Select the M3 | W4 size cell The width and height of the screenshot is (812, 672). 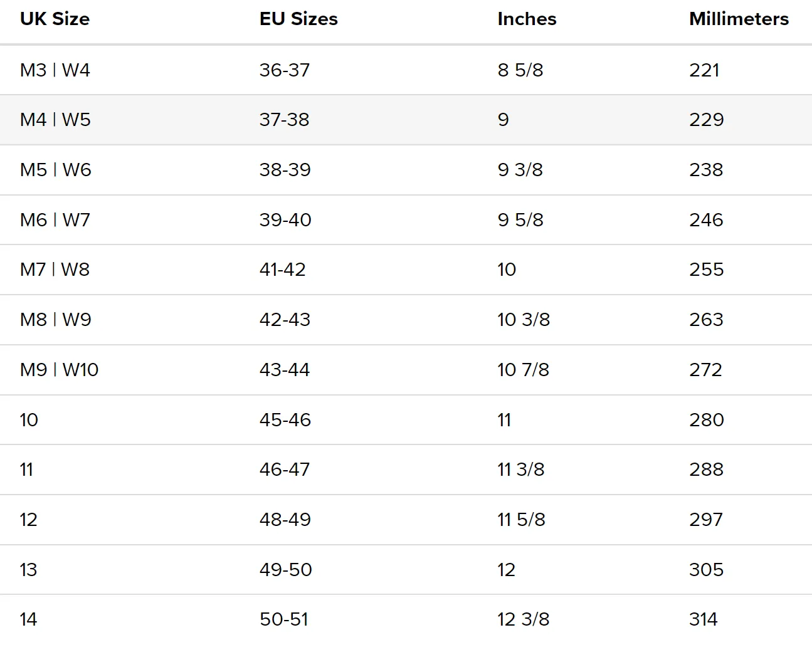pyautogui.click(x=55, y=70)
